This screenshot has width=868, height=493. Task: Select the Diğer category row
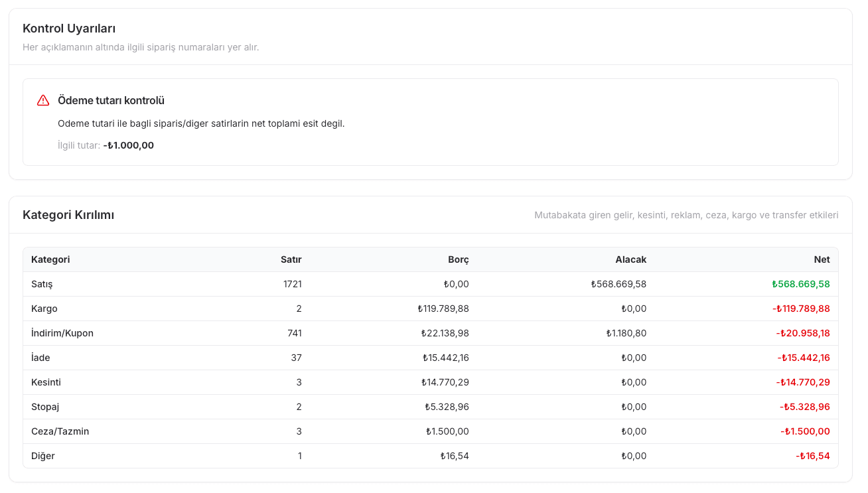point(431,456)
